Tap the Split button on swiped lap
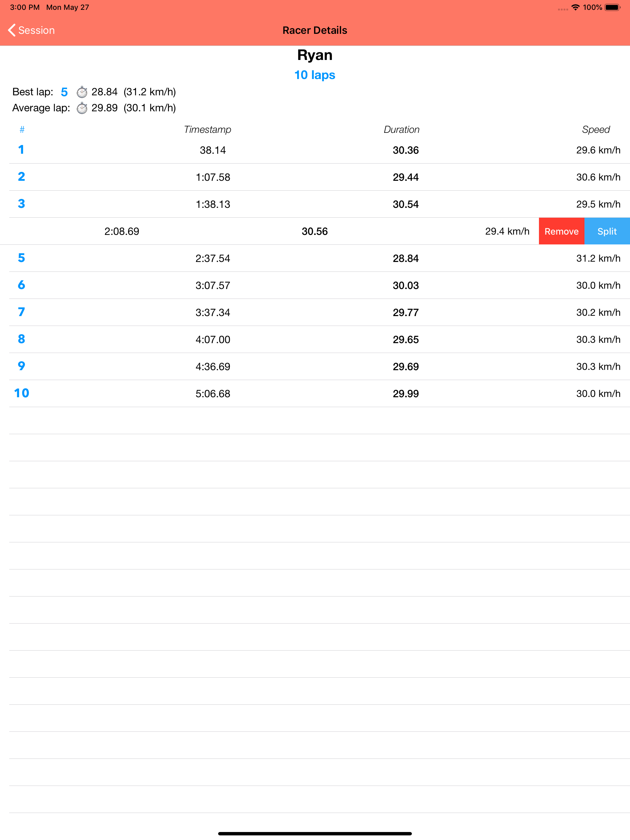Viewport: 630px width, 840px height. [607, 231]
